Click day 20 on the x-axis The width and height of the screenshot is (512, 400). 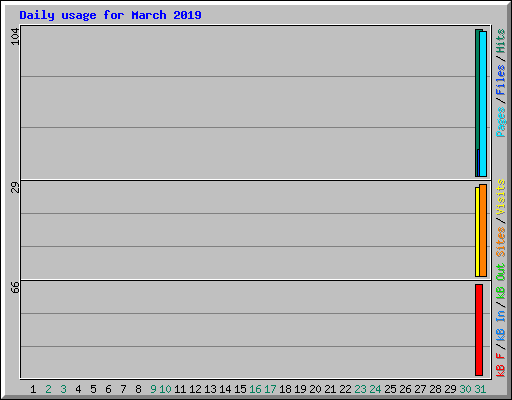tap(315, 389)
